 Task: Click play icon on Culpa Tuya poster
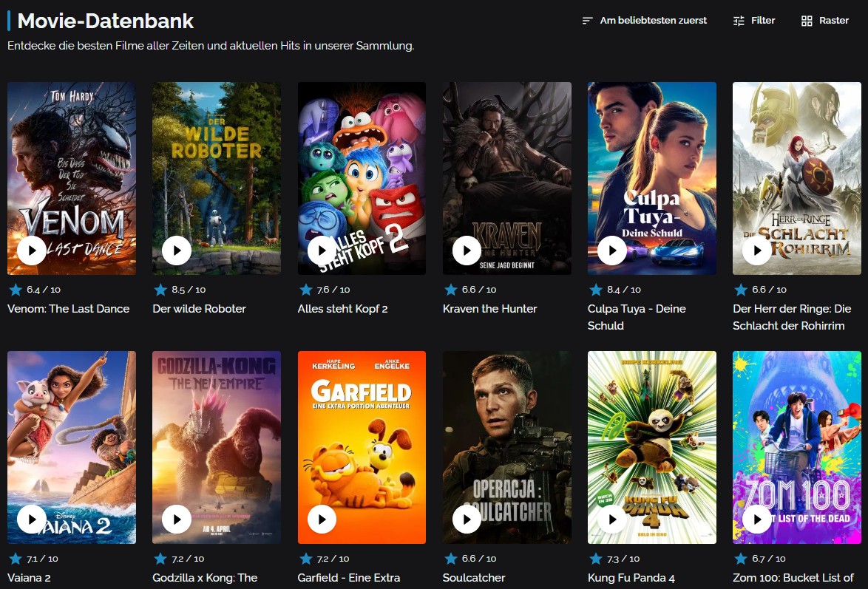coord(611,251)
